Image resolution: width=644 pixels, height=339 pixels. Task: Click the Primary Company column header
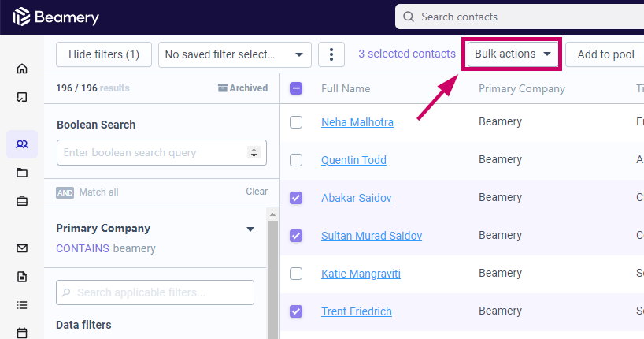tap(522, 88)
